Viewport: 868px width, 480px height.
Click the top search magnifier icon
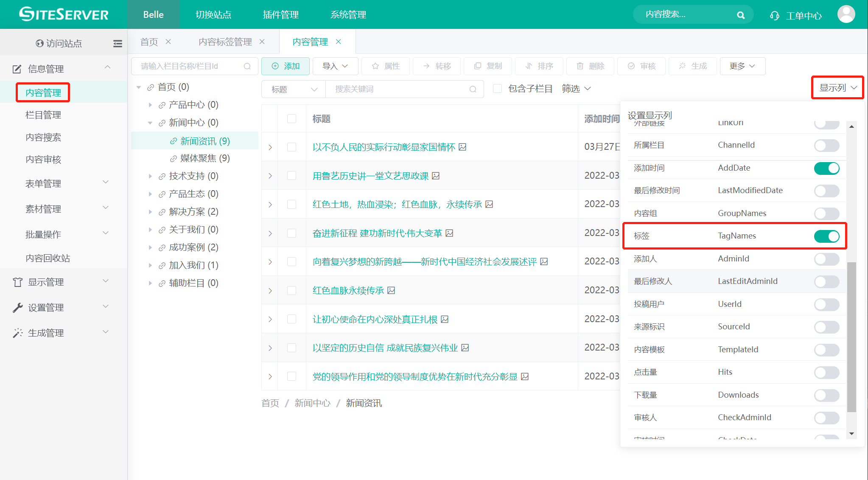pos(741,15)
